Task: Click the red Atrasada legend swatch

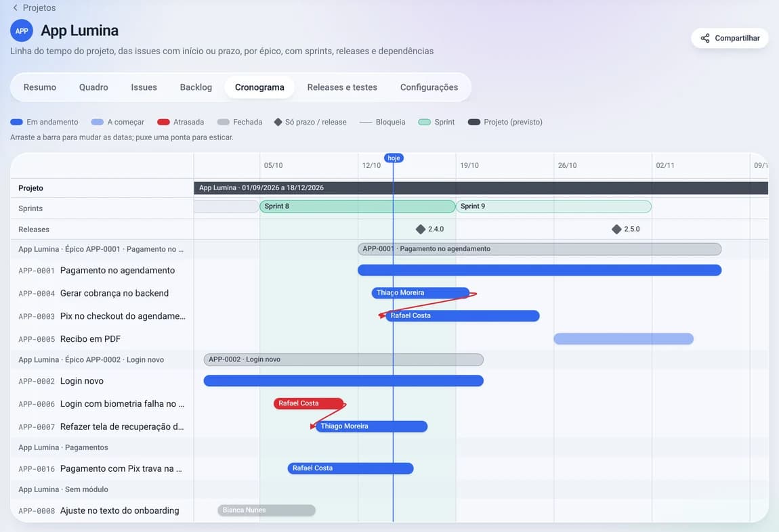Action: pos(163,122)
